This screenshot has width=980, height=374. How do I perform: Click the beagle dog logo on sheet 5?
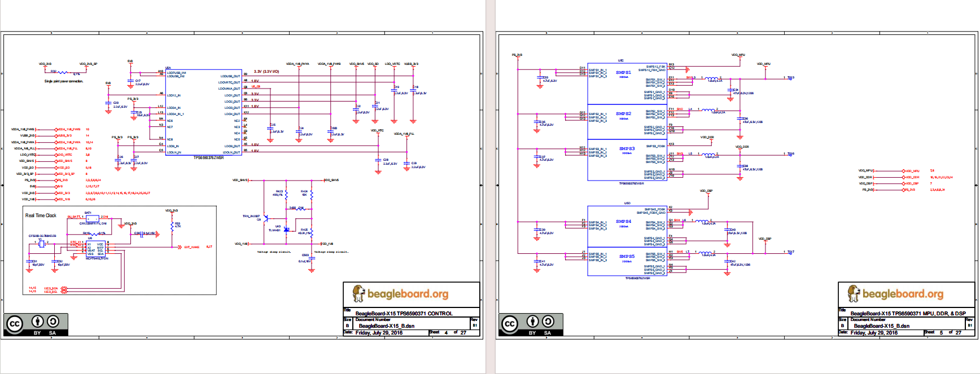854,293
